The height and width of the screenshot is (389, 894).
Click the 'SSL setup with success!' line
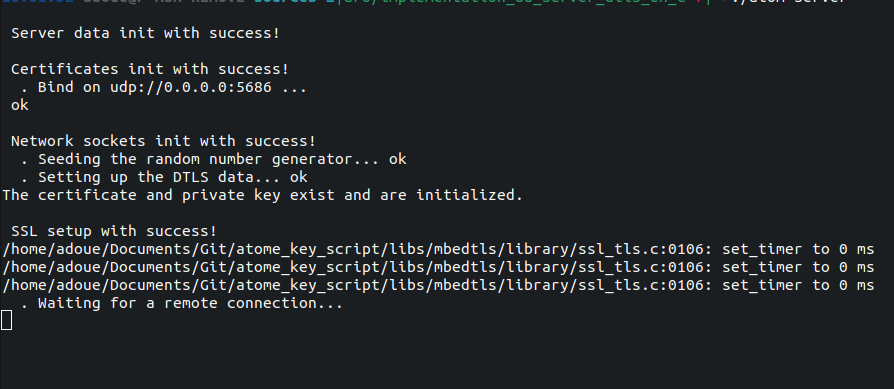coord(114,231)
